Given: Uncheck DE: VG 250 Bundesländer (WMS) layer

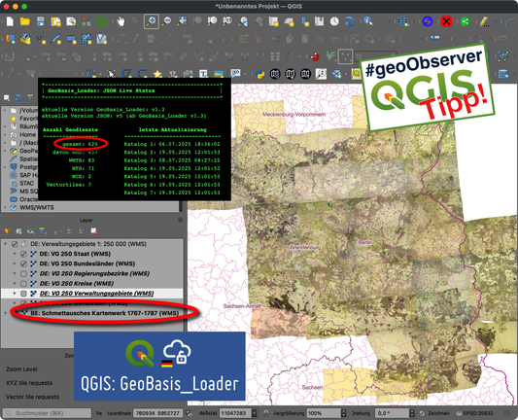Looking at the screenshot, I should click(x=23, y=264).
